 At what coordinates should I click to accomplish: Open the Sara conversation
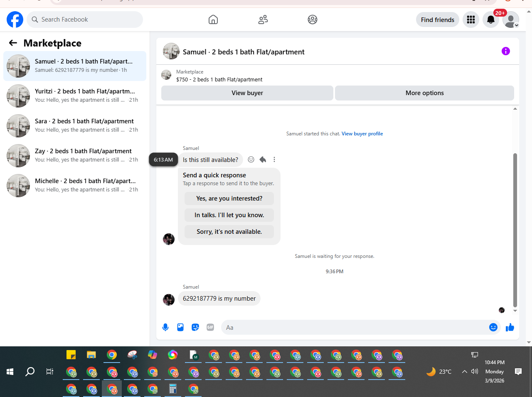(x=75, y=126)
